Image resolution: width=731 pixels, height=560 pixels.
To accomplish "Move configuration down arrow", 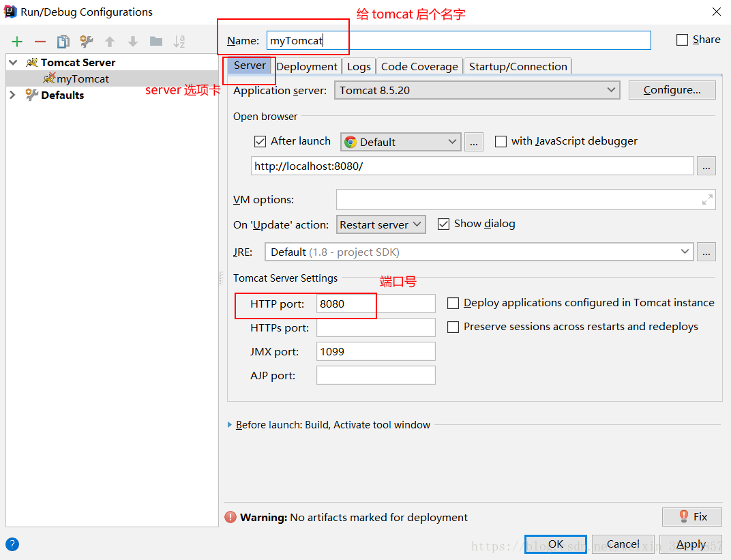I will (x=133, y=42).
